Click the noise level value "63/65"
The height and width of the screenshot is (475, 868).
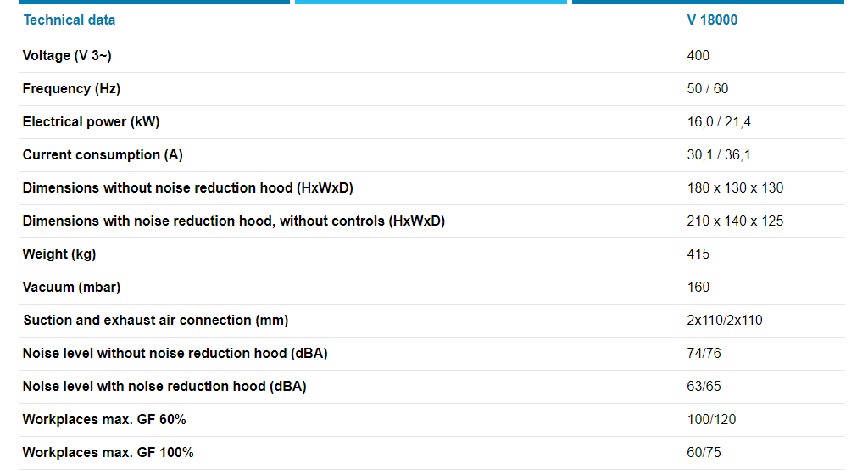click(704, 386)
